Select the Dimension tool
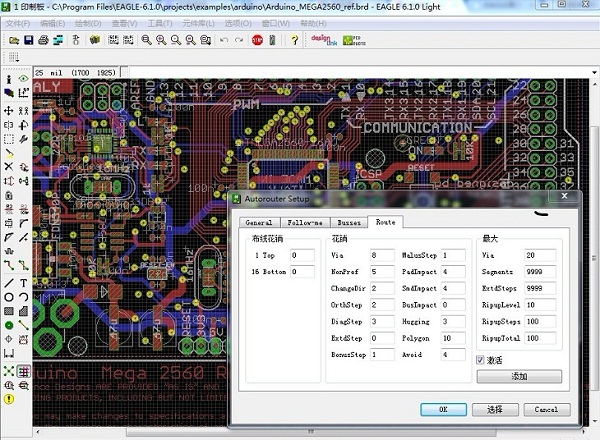 click(x=9, y=354)
